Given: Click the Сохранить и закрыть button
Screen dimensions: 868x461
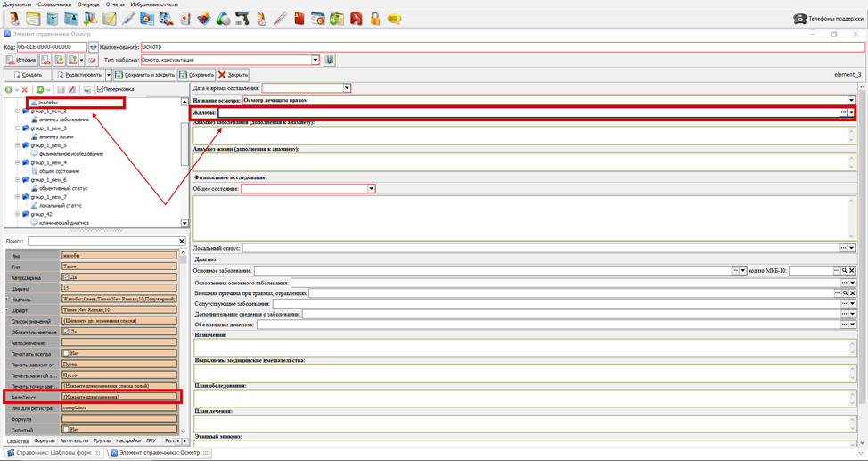Looking at the screenshot, I should pos(144,75).
